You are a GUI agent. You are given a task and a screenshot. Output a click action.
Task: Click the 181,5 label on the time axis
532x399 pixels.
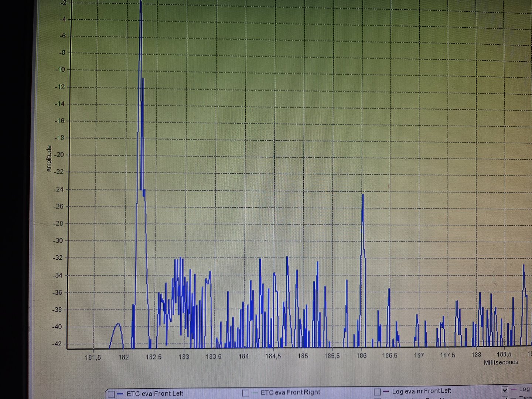point(93,358)
